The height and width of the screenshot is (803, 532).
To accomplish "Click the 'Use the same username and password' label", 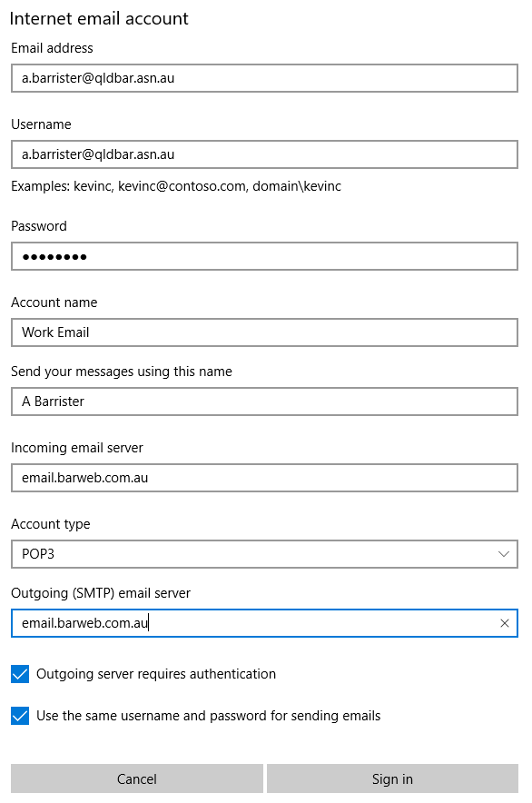I will coord(209,716).
